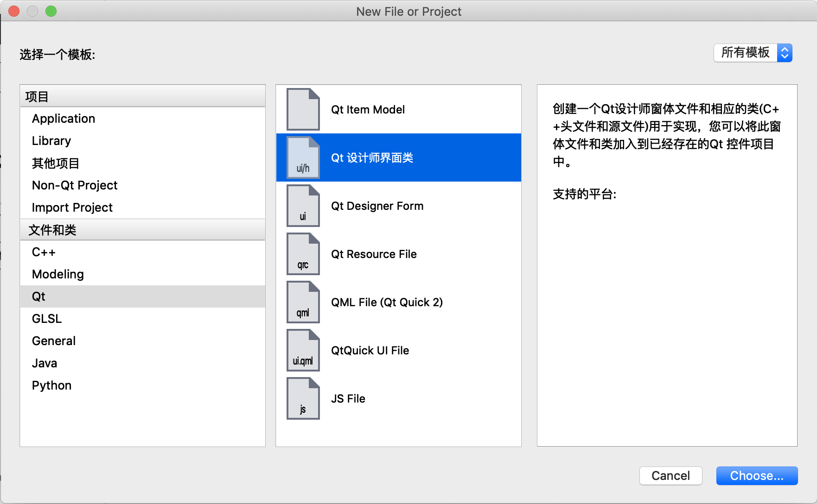
Task: Pick the QML File (Qt Quick 2) template
Action: (x=399, y=302)
